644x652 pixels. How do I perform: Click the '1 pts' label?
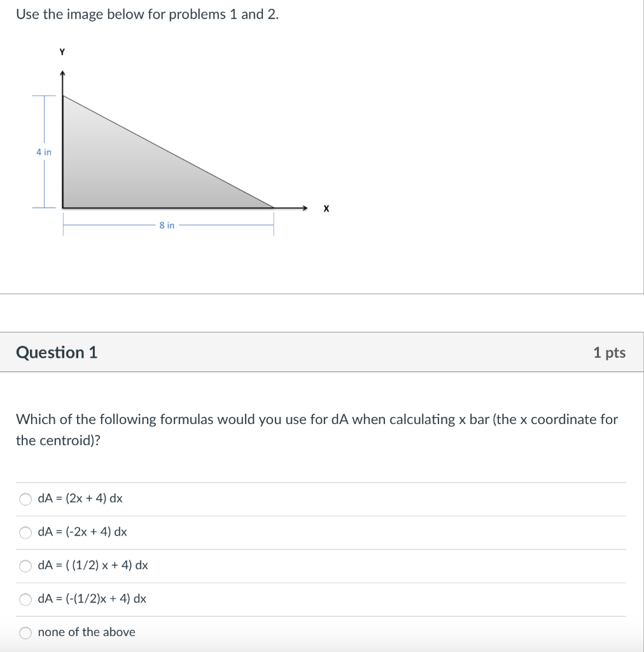tap(610, 352)
